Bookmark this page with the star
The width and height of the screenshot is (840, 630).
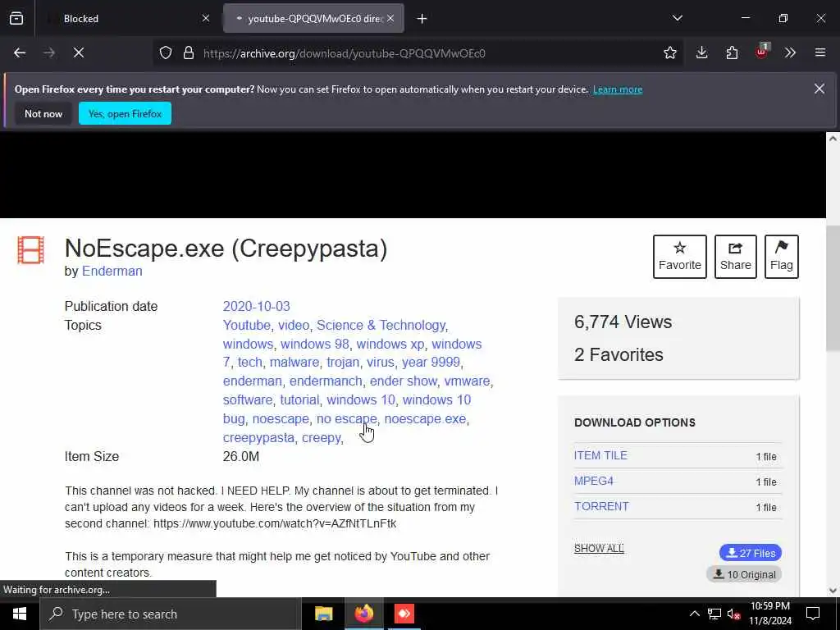click(x=669, y=52)
